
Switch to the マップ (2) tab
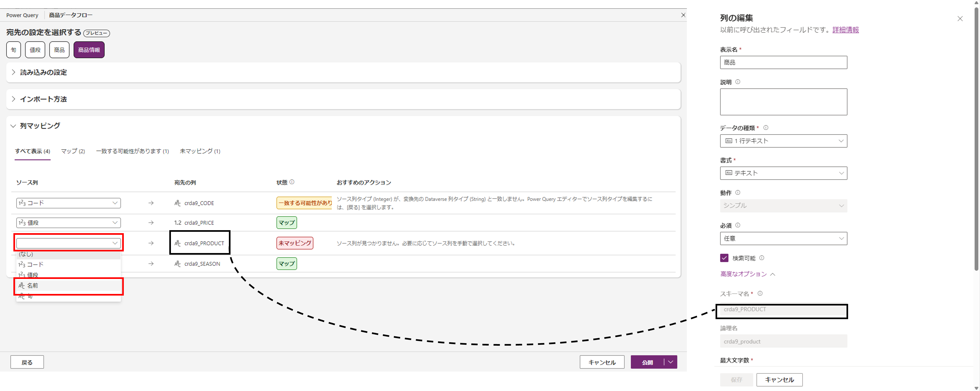tap(73, 151)
